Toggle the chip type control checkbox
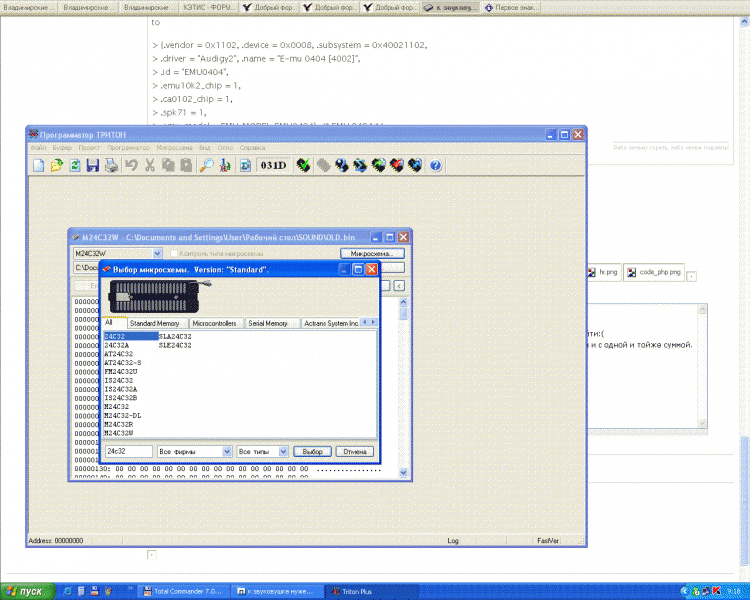The height and width of the screenshot is (600, 750). pos(174,253)
